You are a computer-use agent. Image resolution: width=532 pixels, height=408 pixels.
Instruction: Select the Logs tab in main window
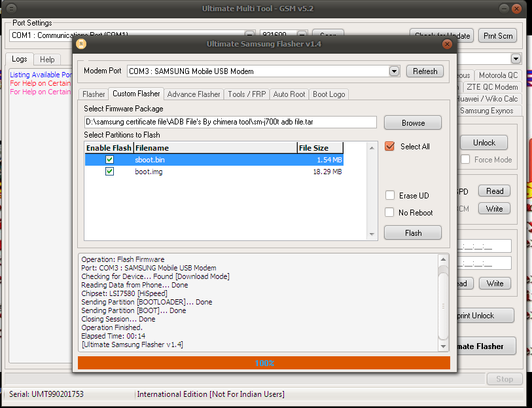coord(20,59)
